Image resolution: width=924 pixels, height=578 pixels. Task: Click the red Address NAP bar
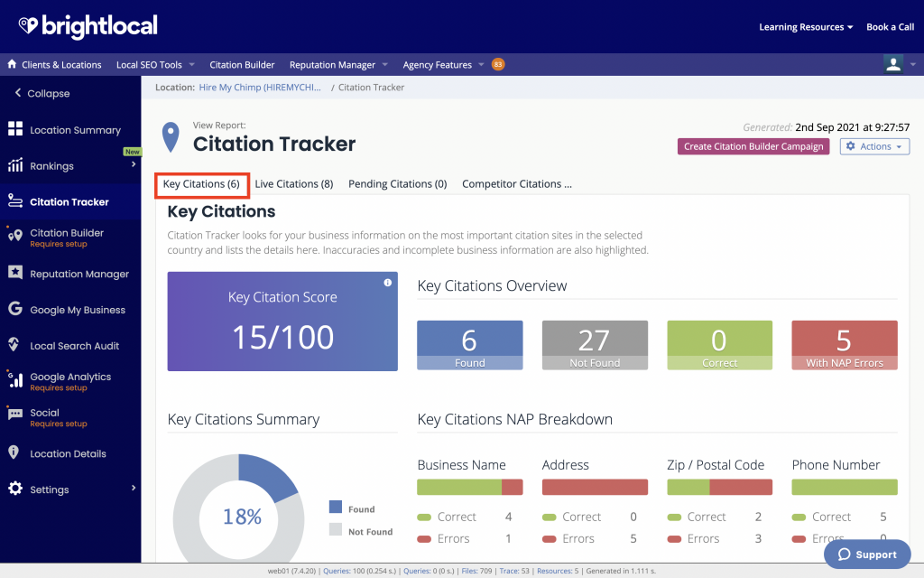595,487
